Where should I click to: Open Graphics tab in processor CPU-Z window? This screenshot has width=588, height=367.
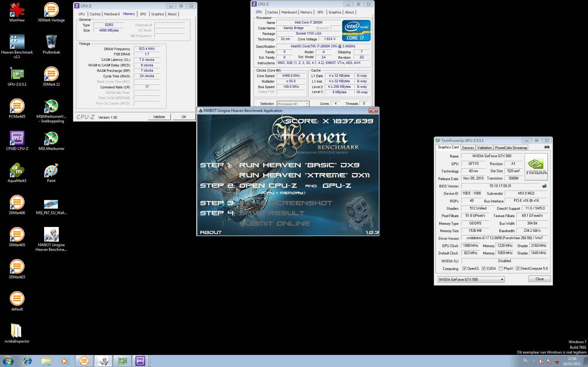click(x=335, y=12)
